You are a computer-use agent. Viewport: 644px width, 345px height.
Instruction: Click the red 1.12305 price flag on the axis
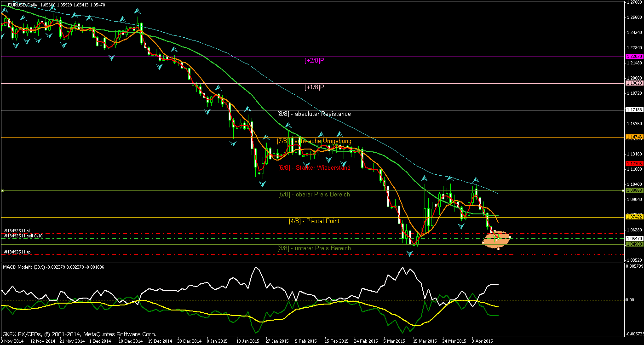pos(634,162)
